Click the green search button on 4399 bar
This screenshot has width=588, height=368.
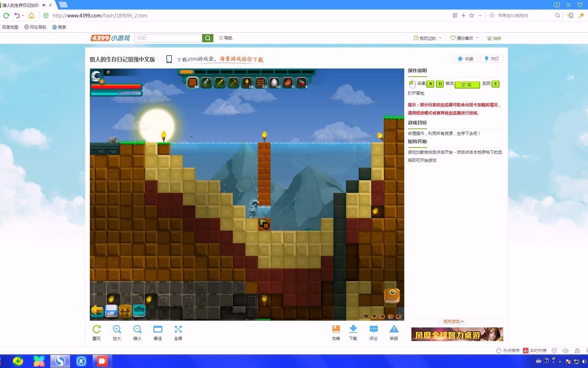pyautogui.click(x=208, y=38)
